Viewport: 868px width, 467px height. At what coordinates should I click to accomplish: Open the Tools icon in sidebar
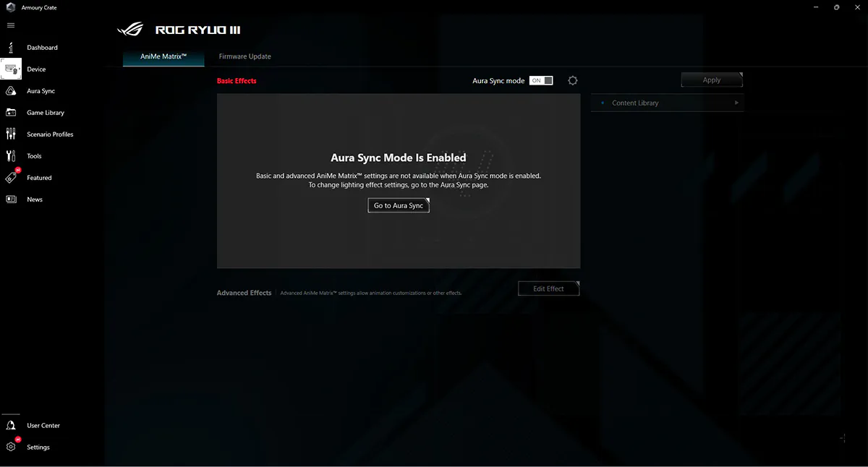11,156
